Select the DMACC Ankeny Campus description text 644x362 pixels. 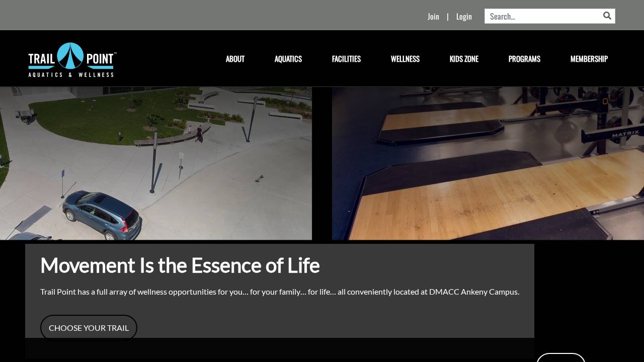(280, 291)
